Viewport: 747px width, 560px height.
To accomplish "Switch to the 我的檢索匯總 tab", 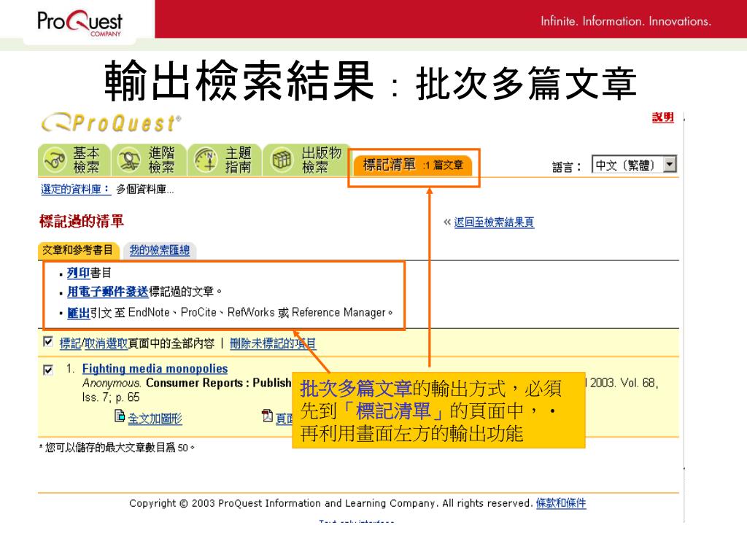I will (160, 250).
